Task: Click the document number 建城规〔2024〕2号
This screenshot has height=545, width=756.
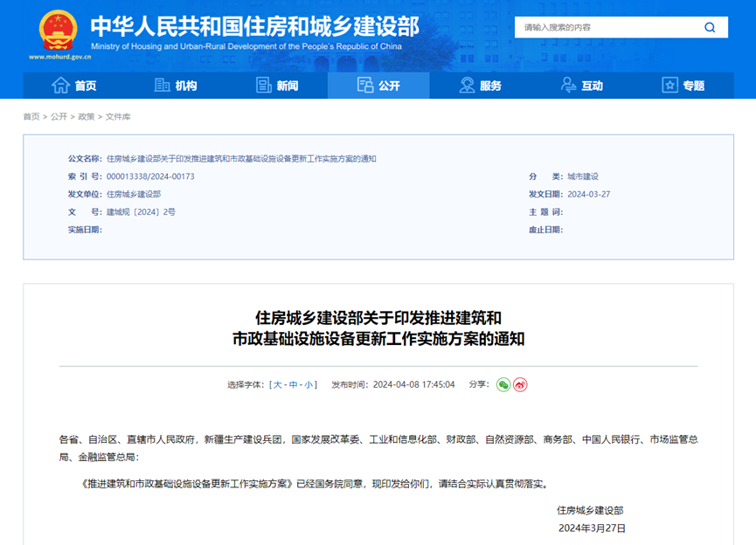Action: [141, 212]
